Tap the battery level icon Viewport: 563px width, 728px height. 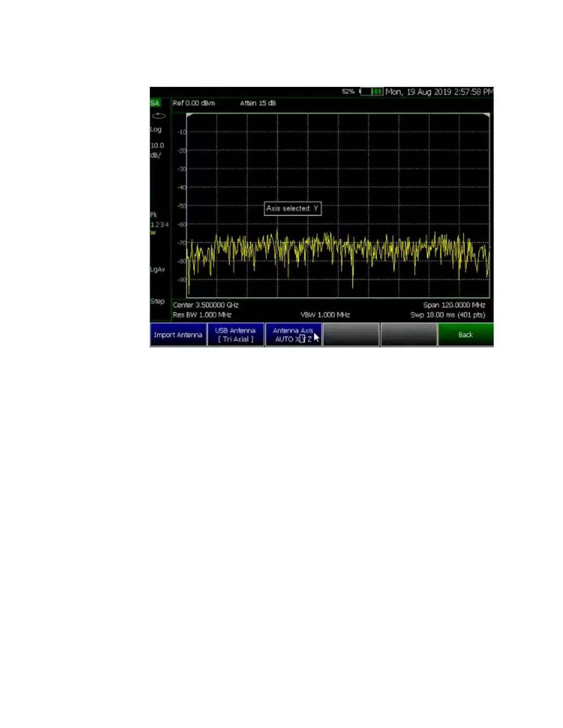click(371, 91)
